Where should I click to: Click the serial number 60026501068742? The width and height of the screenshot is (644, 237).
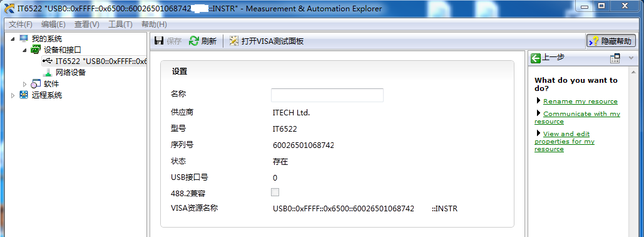[x=303, y=145]
